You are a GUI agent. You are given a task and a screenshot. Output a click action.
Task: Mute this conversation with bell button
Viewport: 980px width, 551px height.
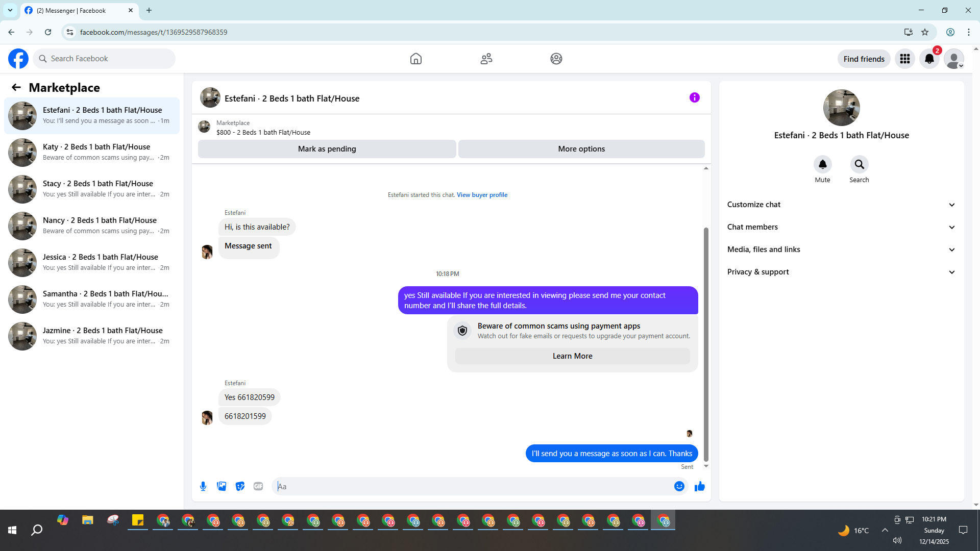click(822, 164)
